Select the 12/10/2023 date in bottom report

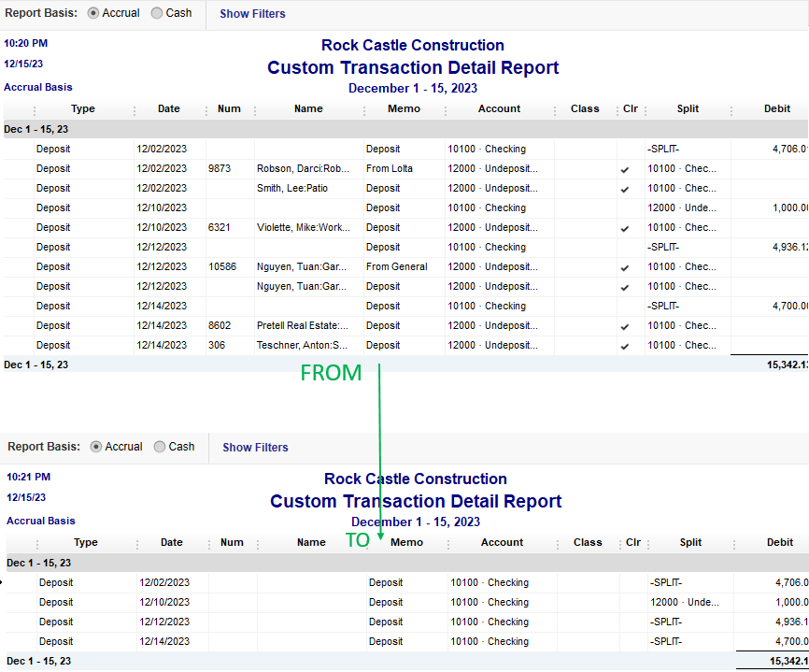pos(163,602)
